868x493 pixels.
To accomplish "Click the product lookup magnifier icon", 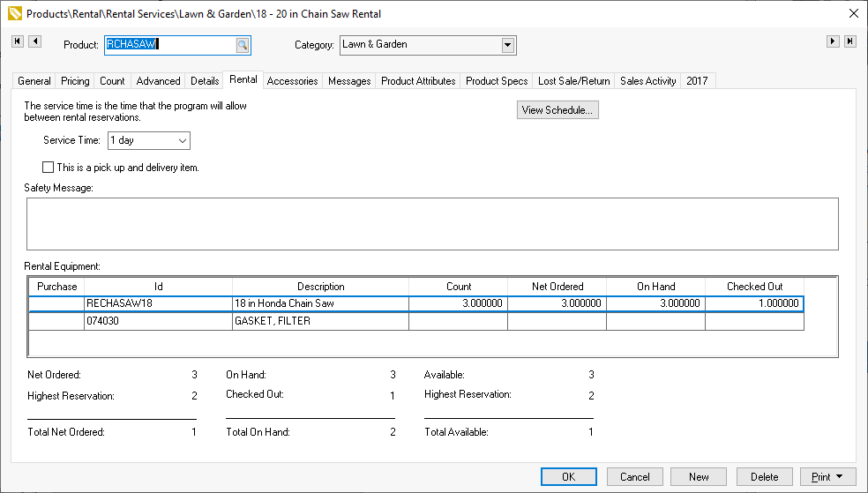I will tap(243, 45).
